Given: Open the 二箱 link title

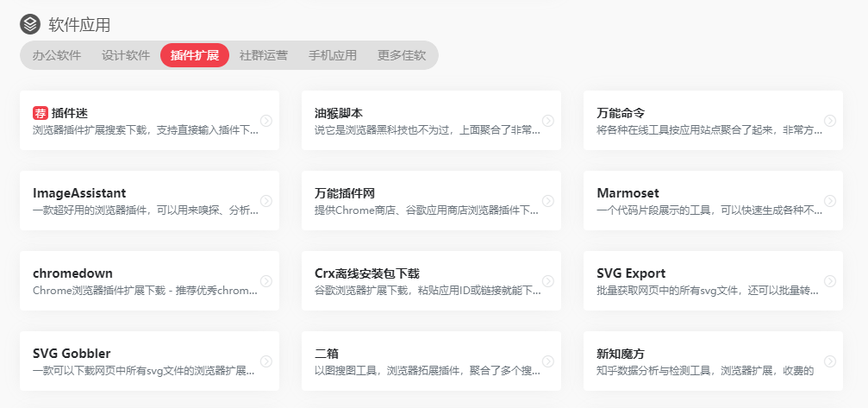Looking at the screenshot, I should pyautogui.click(x=327, y=354).
